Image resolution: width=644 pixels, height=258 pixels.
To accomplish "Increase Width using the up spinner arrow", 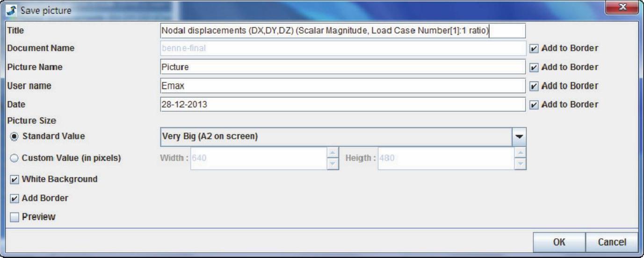I will coord(332,153).
